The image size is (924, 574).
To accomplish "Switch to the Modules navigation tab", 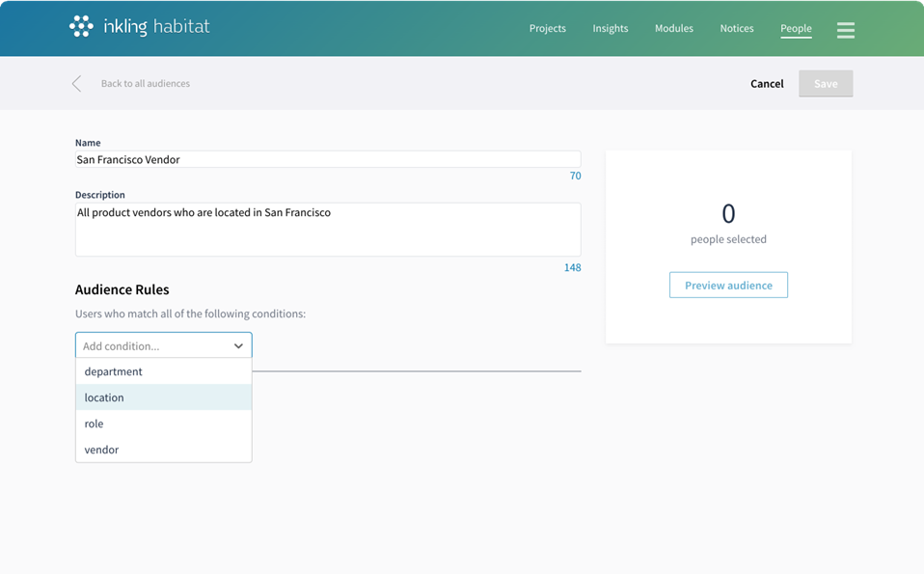I will [673, 29].
